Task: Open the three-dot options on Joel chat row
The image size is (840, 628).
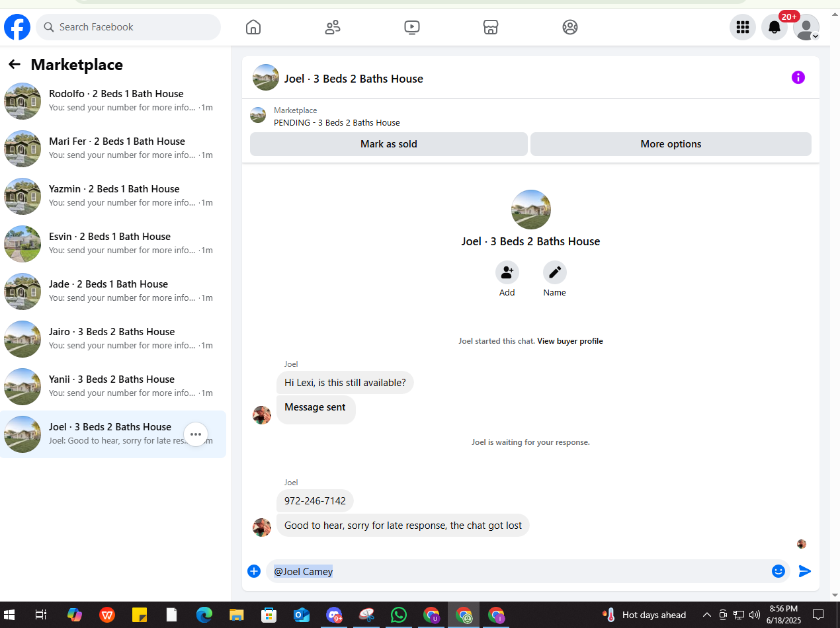Action: click(196, 434)
